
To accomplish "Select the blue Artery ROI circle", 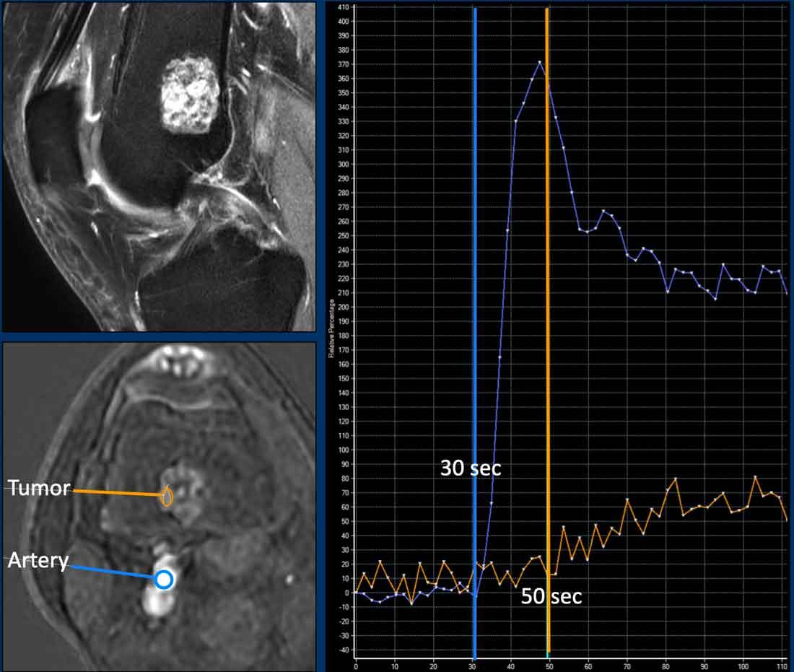I will 165,579.
